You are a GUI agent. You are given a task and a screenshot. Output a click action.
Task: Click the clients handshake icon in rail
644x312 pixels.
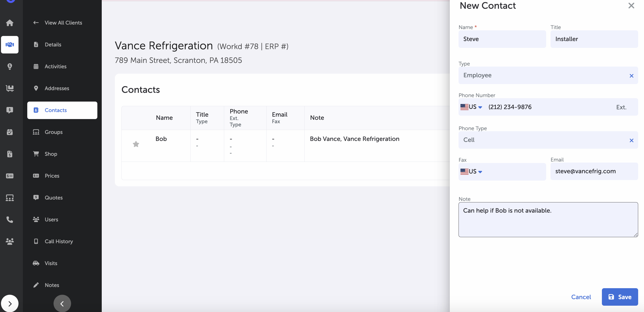point(9,45)
